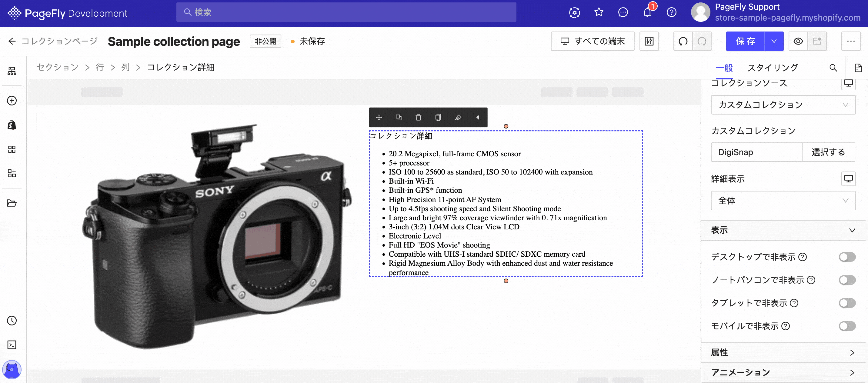Click the bottom orange resize handle

506,281
